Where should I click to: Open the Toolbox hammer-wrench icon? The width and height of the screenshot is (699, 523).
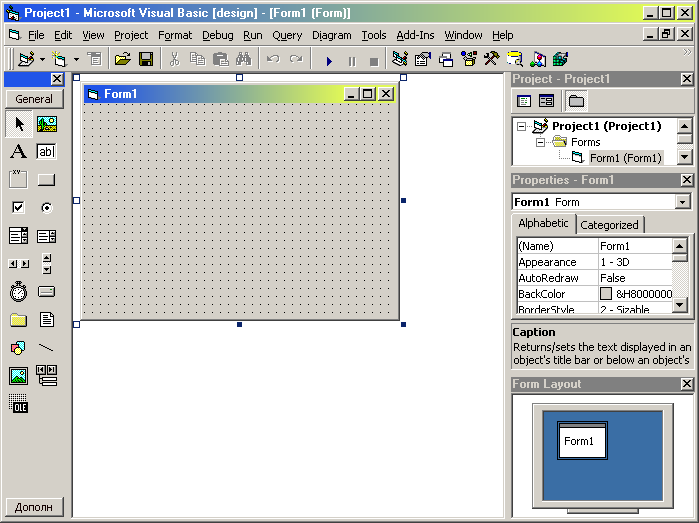[492, 59]
